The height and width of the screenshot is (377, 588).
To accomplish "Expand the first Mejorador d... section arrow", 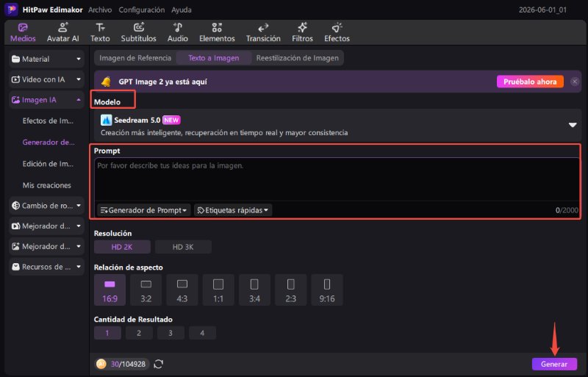I will (79, 226).
